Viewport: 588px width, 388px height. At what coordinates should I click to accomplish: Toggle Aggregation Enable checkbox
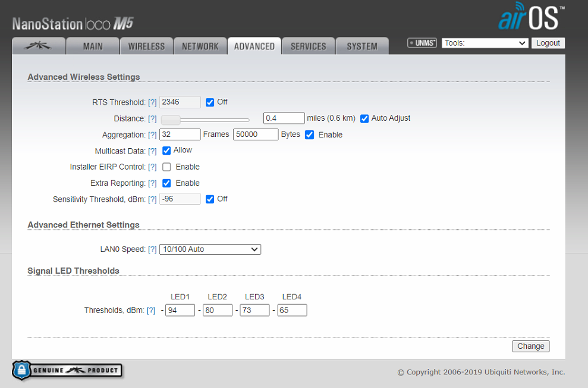pos(309,134)
